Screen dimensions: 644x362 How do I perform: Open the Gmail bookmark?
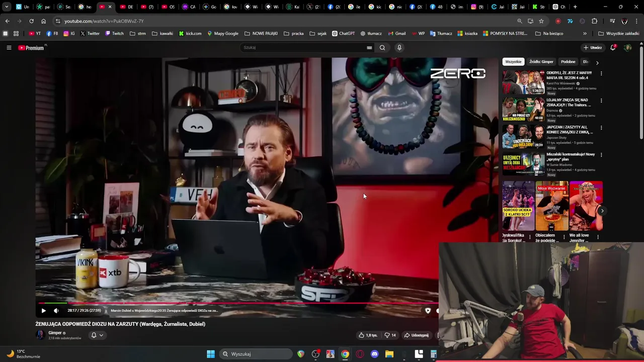pyautogui.click(x=396, y=34)
